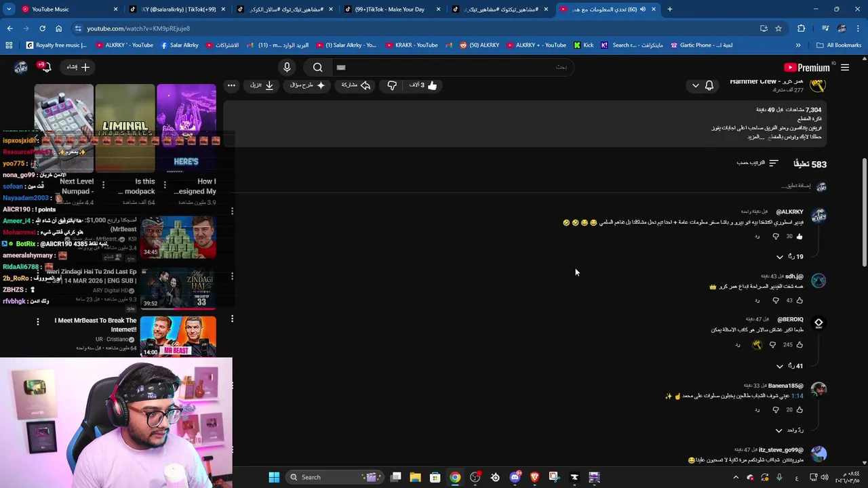Go to the YouTube Premium home logo
Image resolution: width=868 pixels, height=488 pixels.
click(x=807, y=67)
